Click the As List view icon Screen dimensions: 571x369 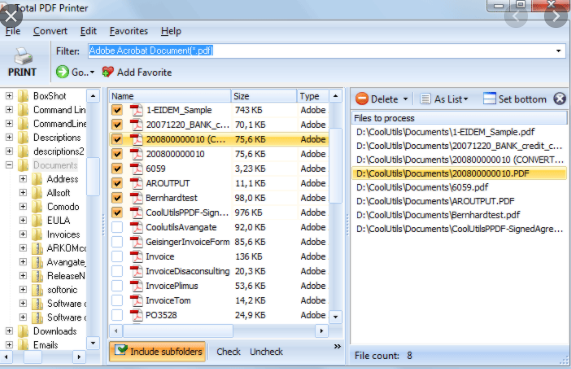click(x=425, y=99)
